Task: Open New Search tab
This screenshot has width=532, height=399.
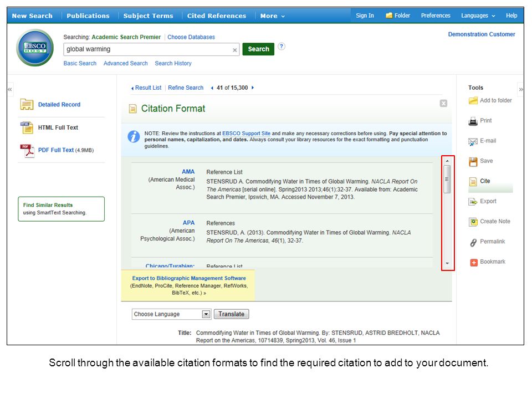Action: coord(32,16)
